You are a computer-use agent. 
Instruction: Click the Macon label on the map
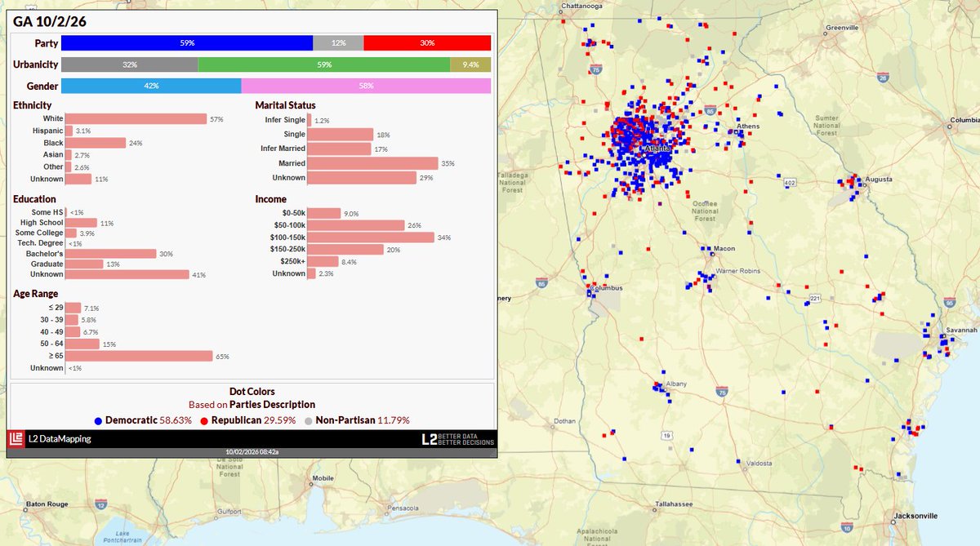coord(724,249)
